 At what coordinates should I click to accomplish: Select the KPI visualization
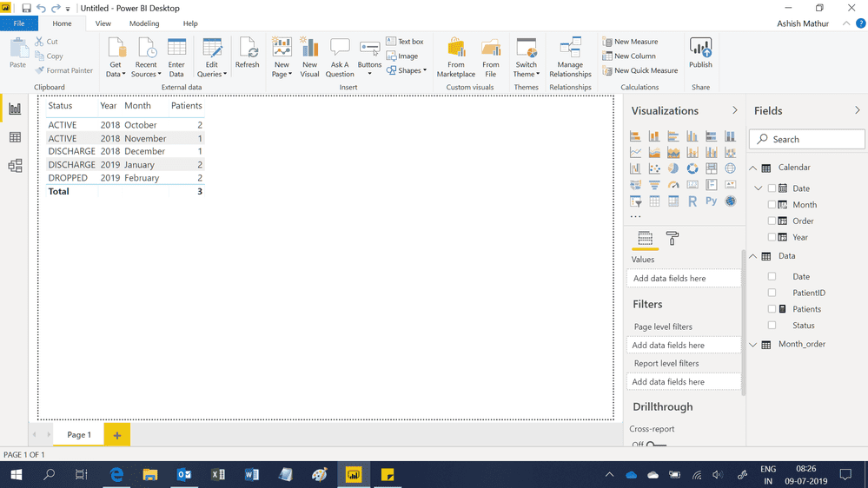(730, 185)
